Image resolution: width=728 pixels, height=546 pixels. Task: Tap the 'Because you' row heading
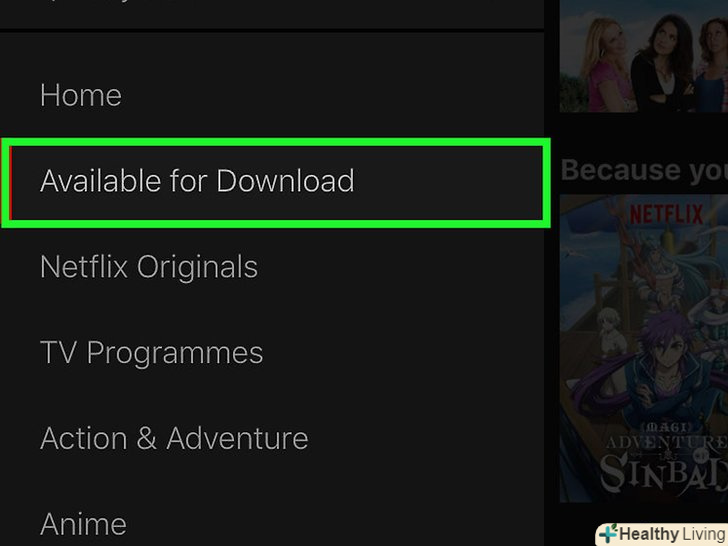644,170
